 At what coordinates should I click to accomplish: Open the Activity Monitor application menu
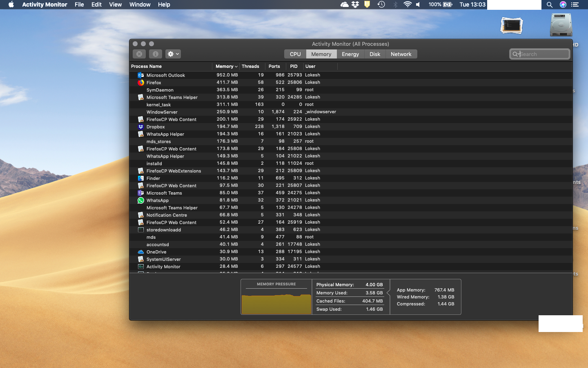45,4
